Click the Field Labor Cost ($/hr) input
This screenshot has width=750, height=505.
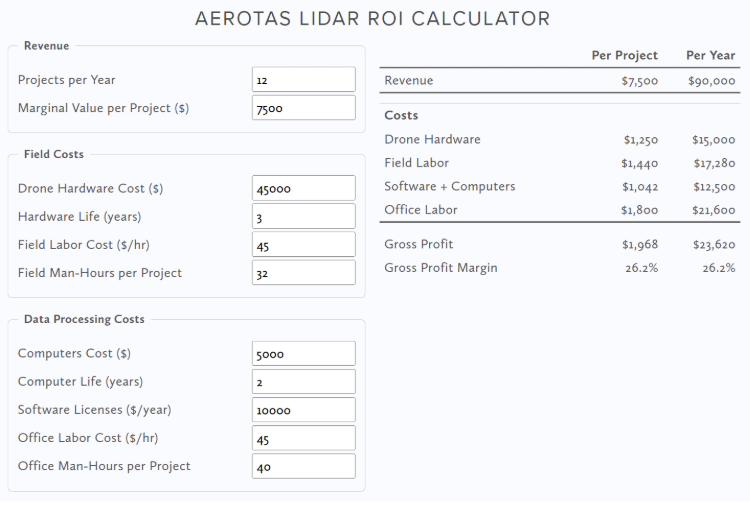tap(304, 245)
